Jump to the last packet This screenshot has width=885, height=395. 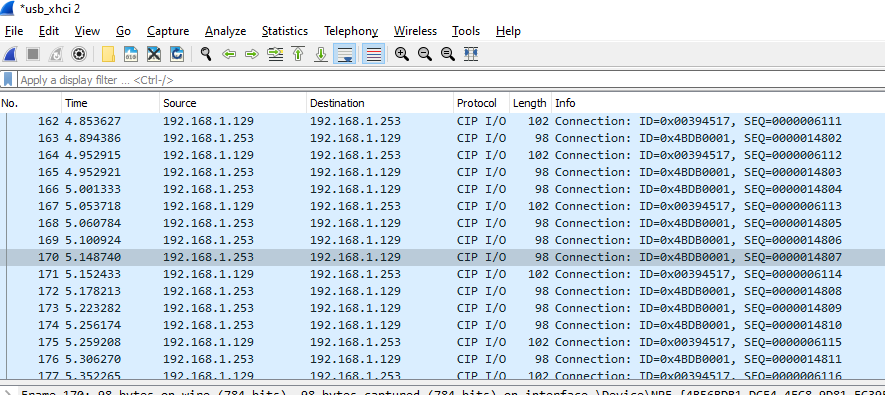[321, 54]
